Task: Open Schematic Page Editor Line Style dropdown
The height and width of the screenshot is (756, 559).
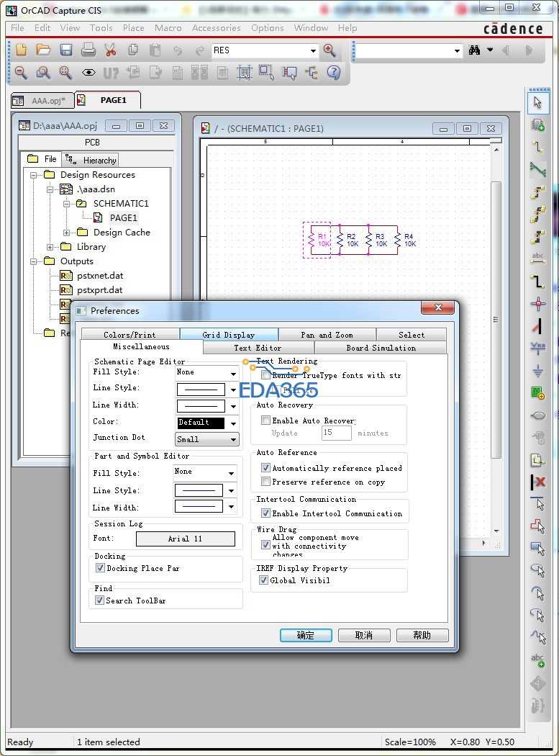Action: tap(233, 390)
